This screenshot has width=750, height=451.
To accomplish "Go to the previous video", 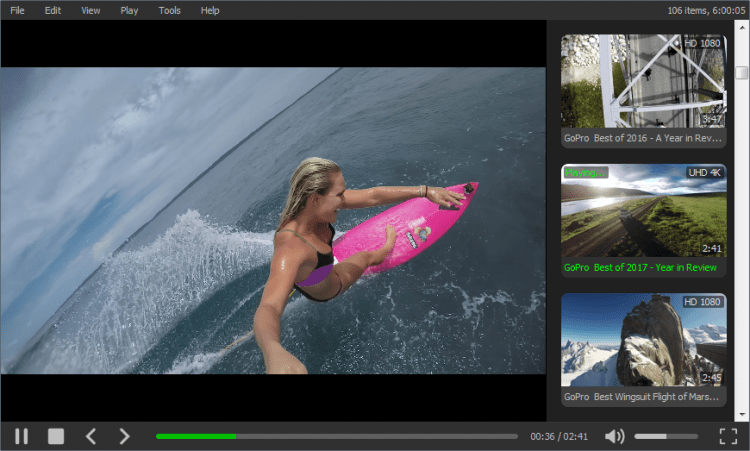I will 90,436.
